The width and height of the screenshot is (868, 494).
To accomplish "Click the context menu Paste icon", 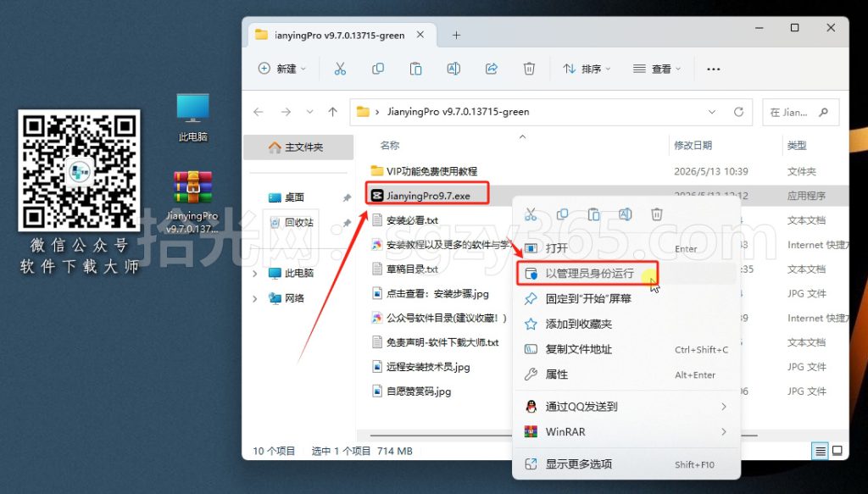I will (x=594, y=214).
